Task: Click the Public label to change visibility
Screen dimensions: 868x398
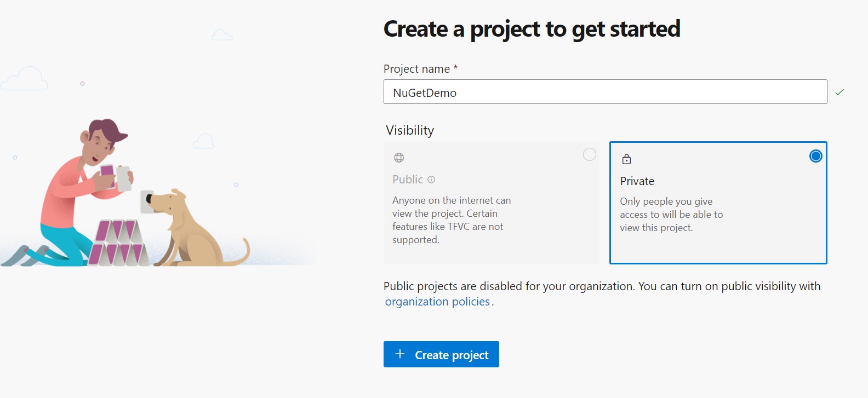Action: pos(407,179)
